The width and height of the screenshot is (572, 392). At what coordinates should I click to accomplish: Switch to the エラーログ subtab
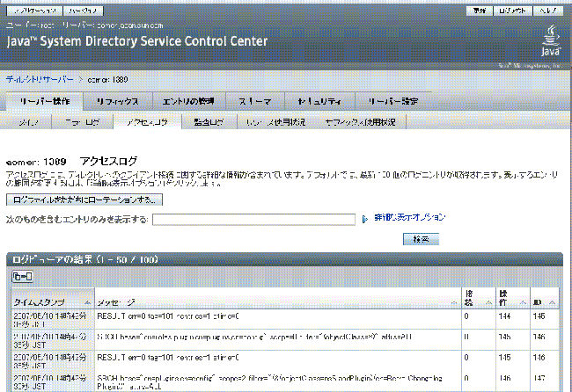click(83, 122)
